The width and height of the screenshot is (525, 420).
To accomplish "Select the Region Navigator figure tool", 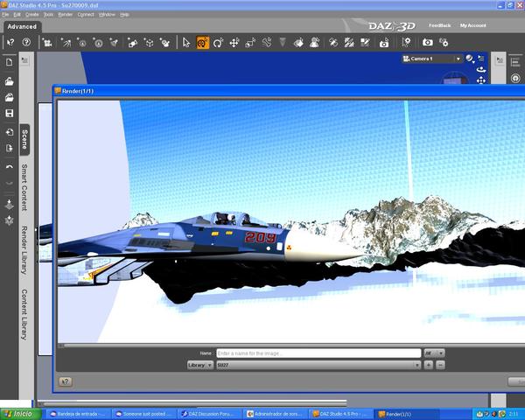I will coord(315,43).
